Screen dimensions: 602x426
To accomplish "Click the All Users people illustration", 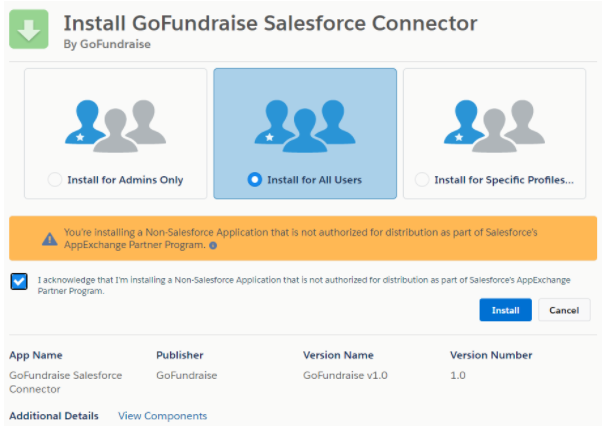I will (305, 126).
